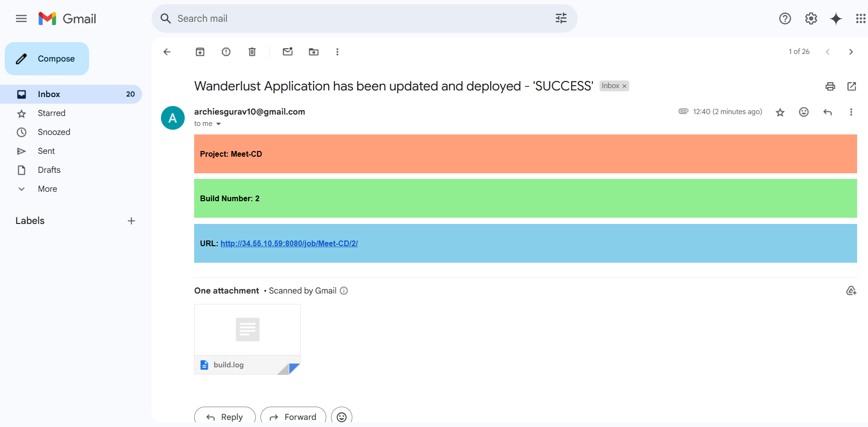This screenshot has width=868, height=427.
Task: Click the build.log file name
Action: 229,365
